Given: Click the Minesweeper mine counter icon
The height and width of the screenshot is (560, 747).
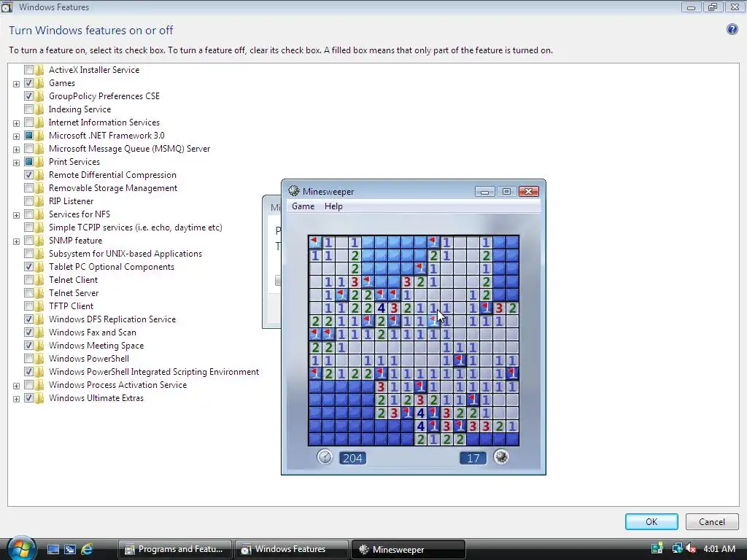Looking at the screenshot, I should coord(500,457).
